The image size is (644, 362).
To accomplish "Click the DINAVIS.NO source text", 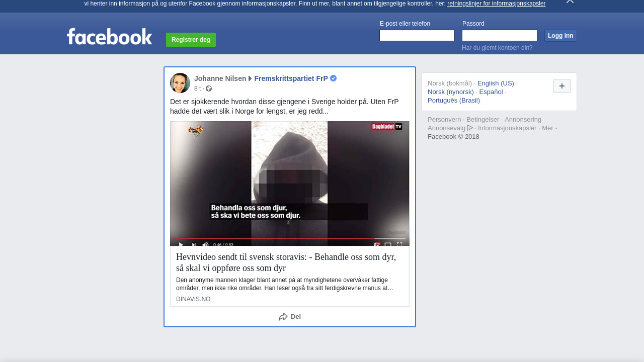I will pos(193,299).
